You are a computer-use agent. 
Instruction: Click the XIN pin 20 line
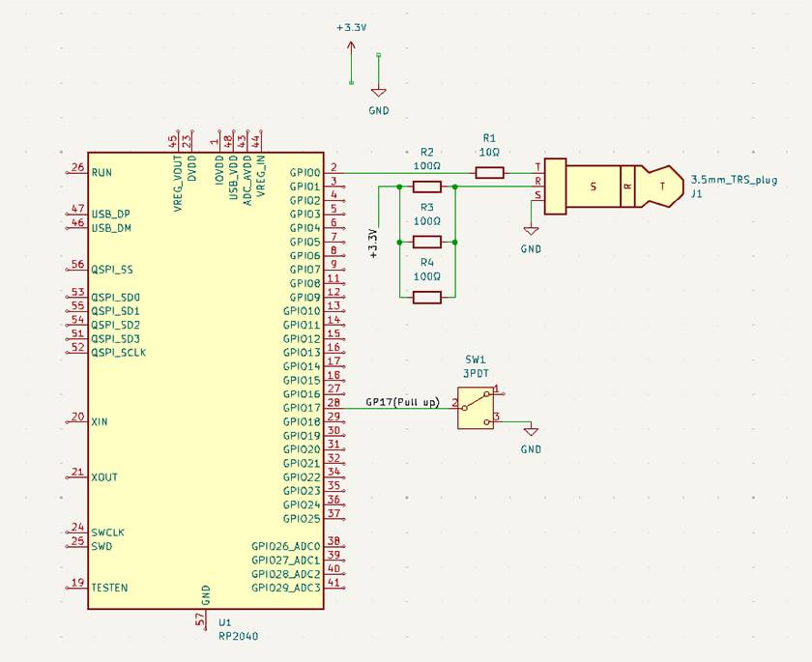point(77,422)
